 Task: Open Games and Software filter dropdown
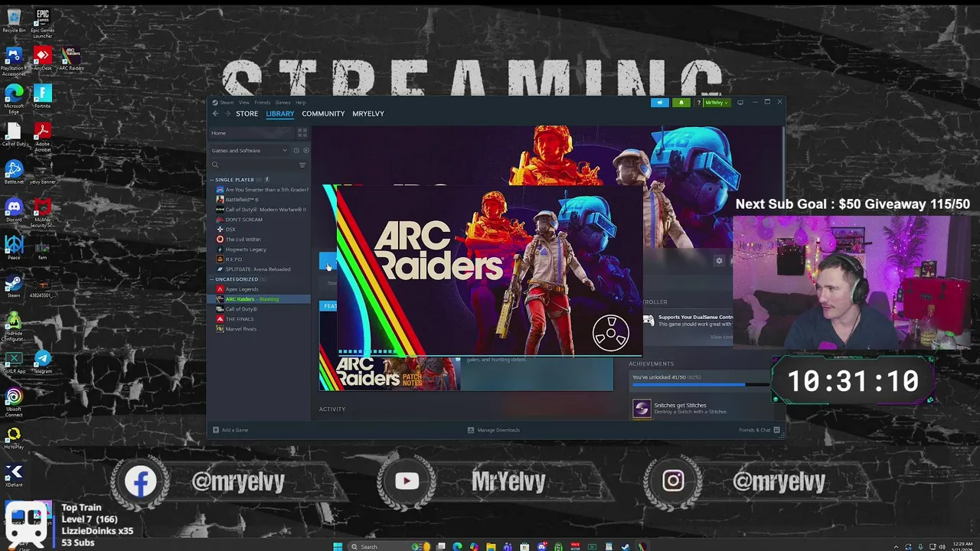(x=249, y=150)
